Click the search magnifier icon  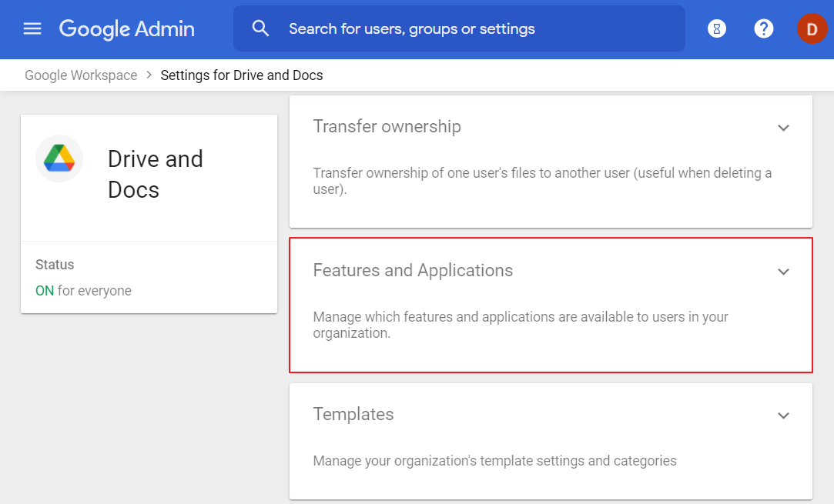pyautogui.click(x=261, y=29)
